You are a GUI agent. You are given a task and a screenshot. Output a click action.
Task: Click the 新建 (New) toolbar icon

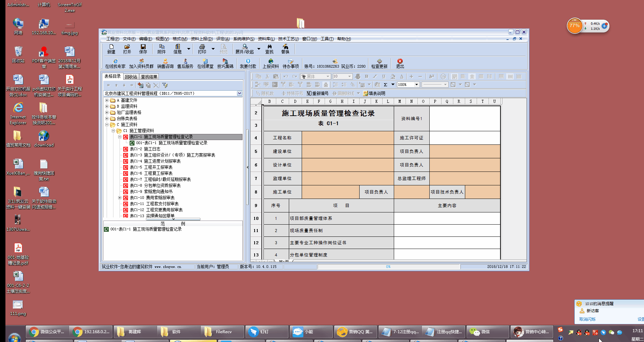111,49
